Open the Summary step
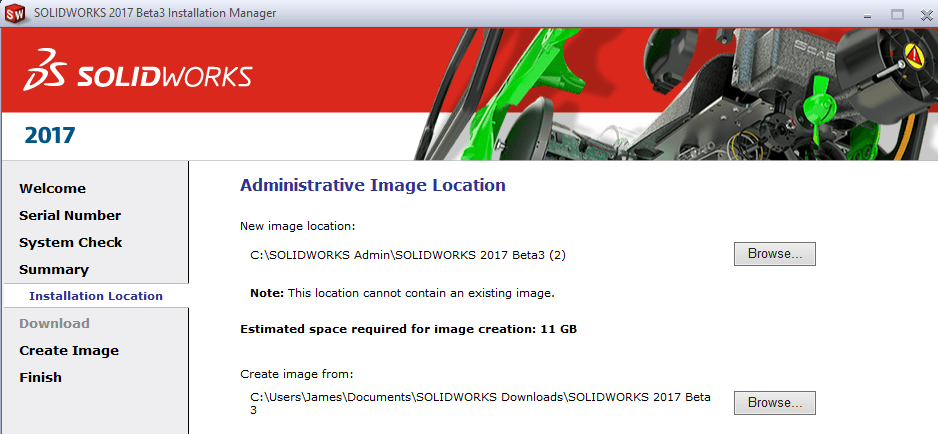938x434 pixels. [x=54, y=269]
